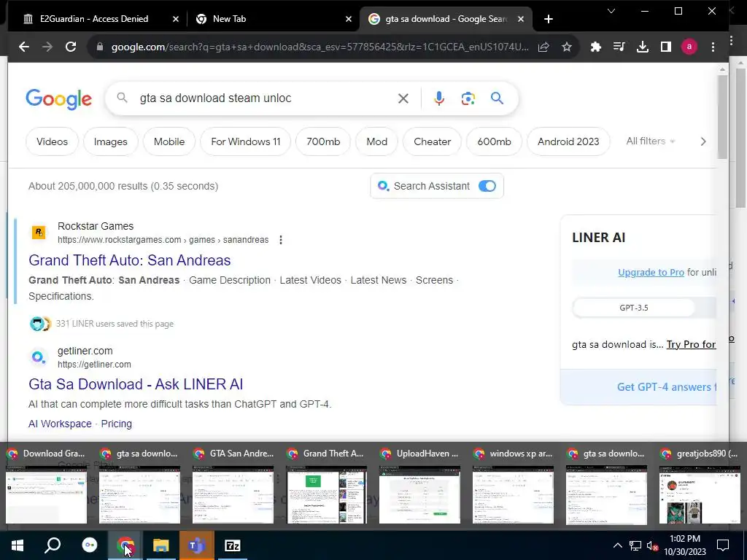The image size is (747, 560).
Task: Open Microsoft Teams from the taskbar
Action: point(196,545)
